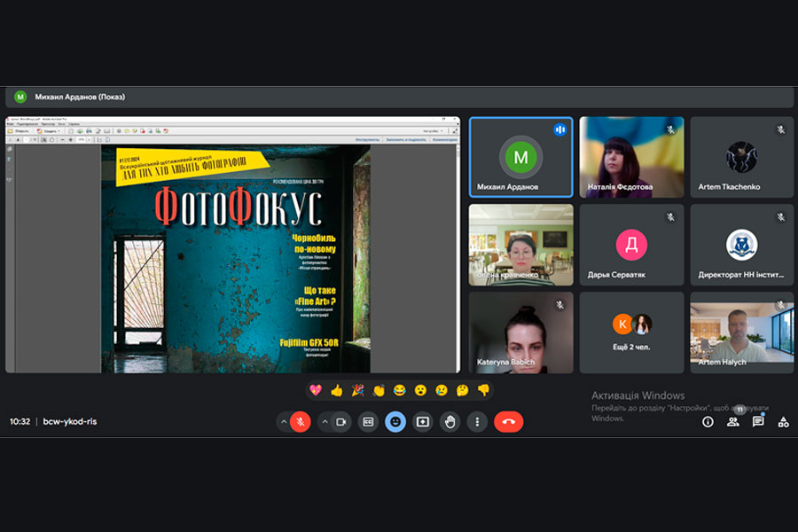The image size is (798, 532).
Task: Toggle closed captions (CC)
Action: [368, 422]
